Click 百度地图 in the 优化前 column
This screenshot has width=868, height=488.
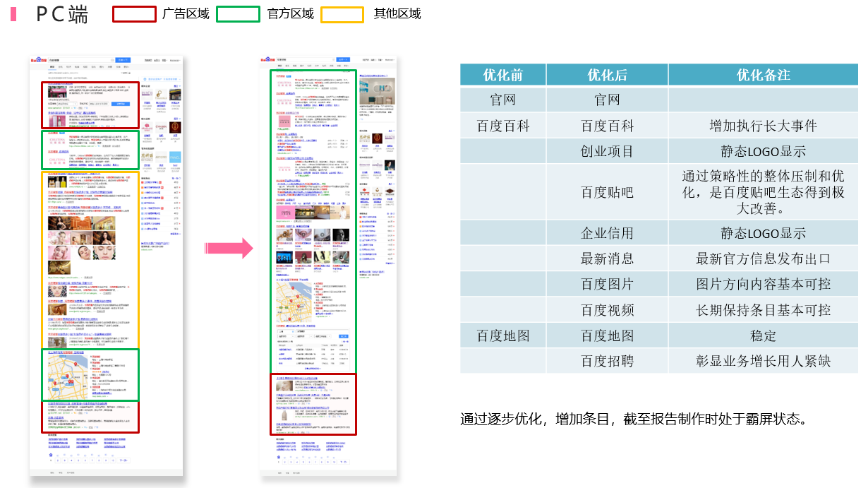503,335
